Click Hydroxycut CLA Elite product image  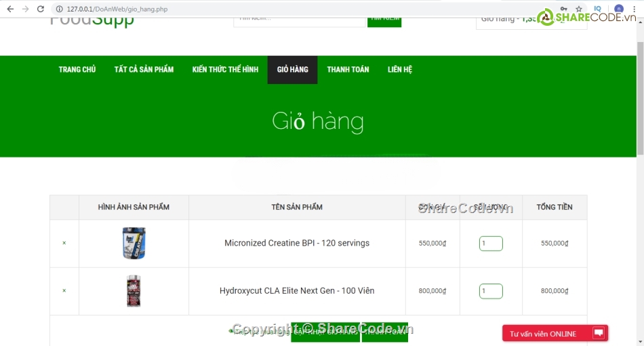134,290
